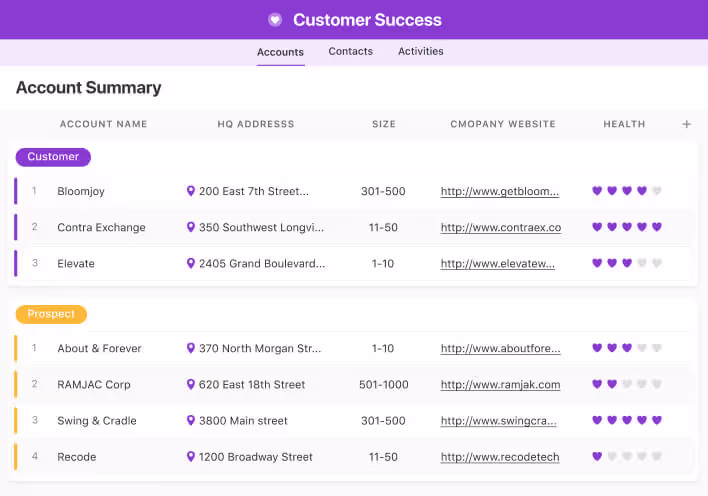The image size is (708, 496).
Task: Open the Contra Exchange website link
Action: tap(500, 228)
